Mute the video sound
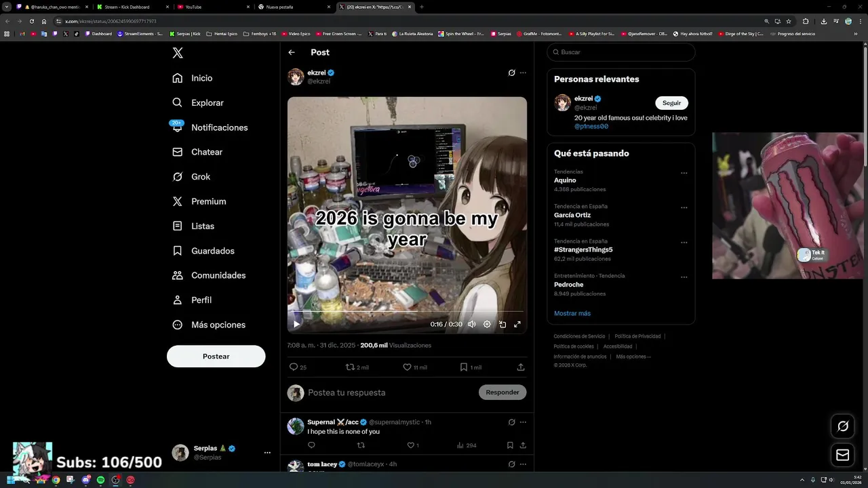Screen dimensions: 868x488 (471, 324)
